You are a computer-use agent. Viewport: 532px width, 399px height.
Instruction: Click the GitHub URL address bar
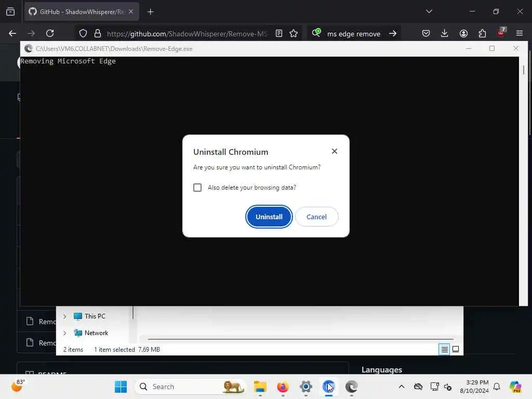[x=187, y=34]
